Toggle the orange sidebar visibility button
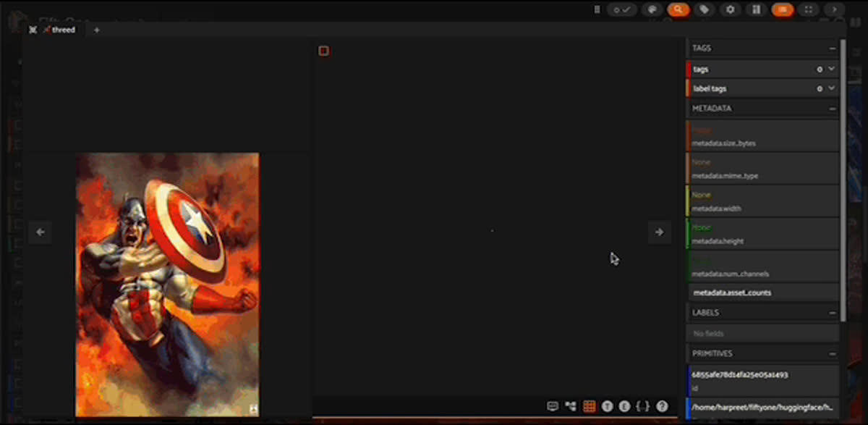Screen dimensions: 868x425 coord(782,9)
